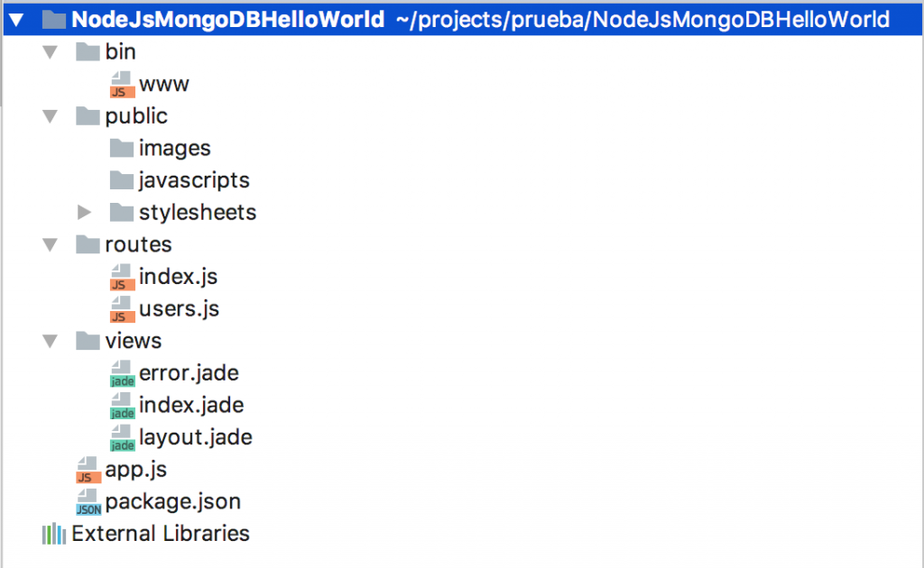Select the NodeJsMongoDBHelloWorld project name
Image resolution: width=924 pixels, height=568 pixels.
tap(227, 20)
